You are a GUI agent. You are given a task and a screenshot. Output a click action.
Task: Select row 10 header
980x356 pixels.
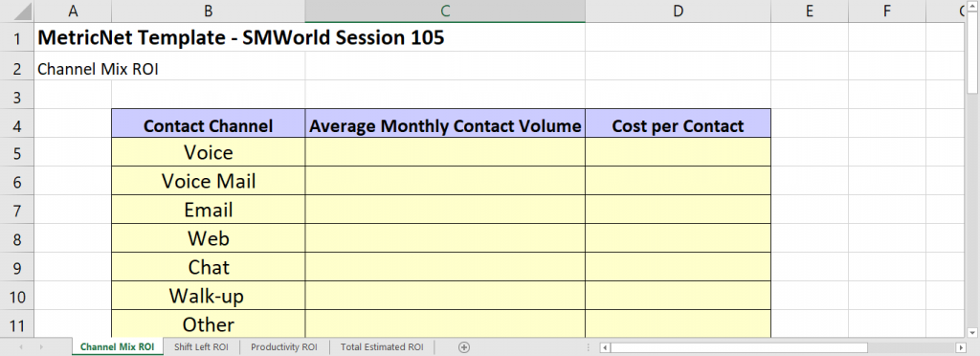tap(17, 296)
